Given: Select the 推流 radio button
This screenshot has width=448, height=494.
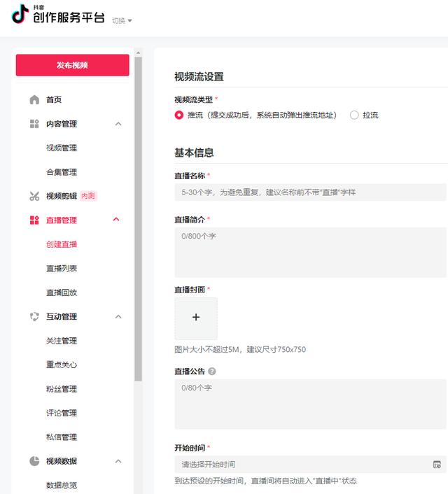Looking at the screenshot, I should pos(179,115).
